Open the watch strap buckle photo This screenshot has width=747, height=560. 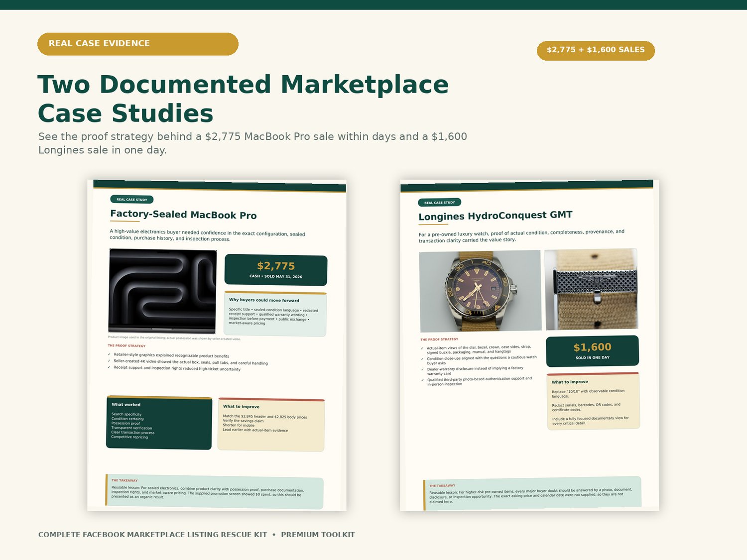click(x=591, y=289)
